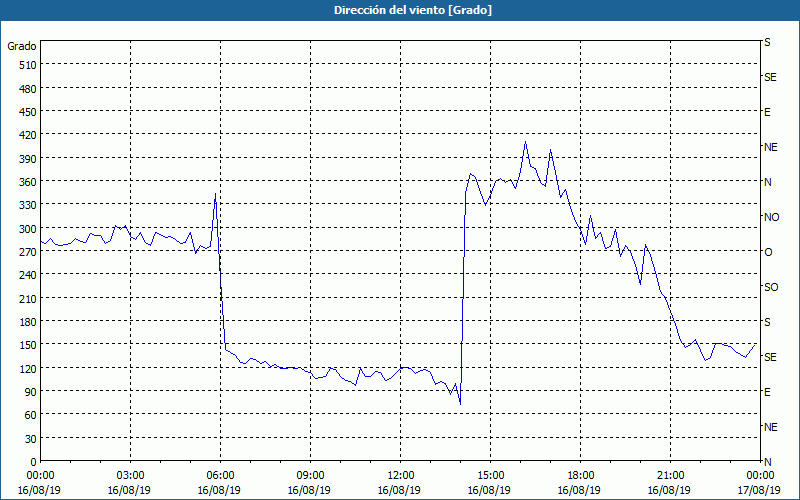Select the 480 y-axis tick label

pyautogui.click(x=29, y=89)
